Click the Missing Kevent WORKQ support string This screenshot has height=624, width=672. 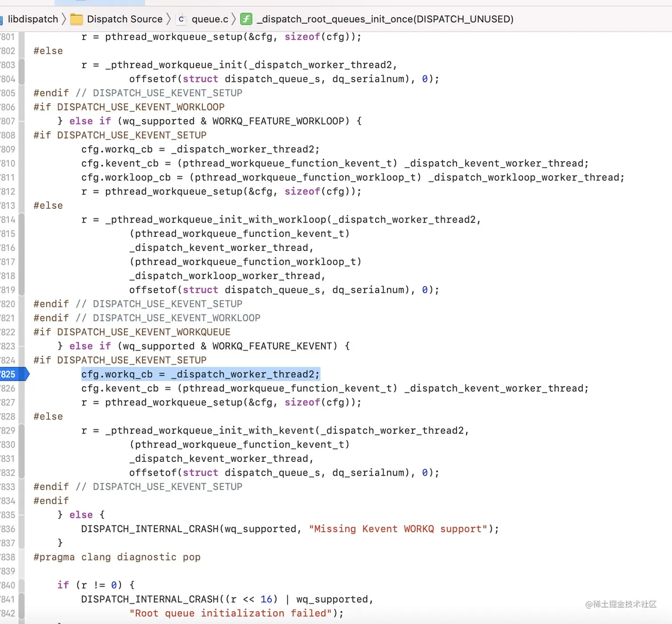[x=398, y=529]
